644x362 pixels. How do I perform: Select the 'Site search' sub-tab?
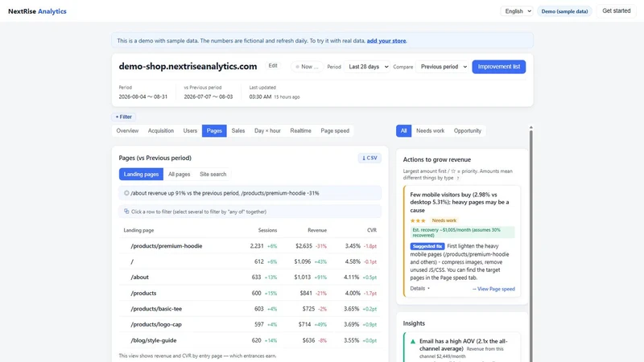tap(213, 174)
